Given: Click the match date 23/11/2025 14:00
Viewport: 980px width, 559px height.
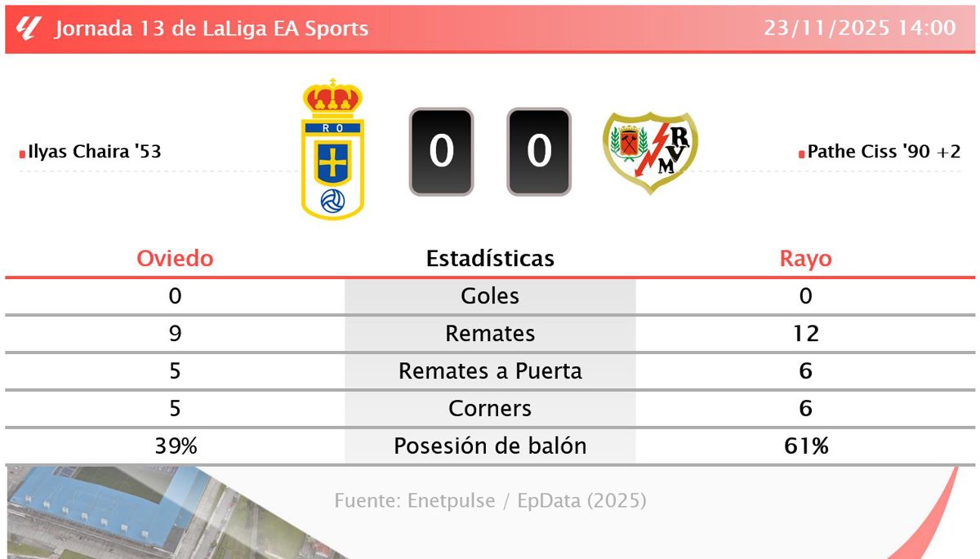Looking at the screenshot, I should tap(860, 28).
